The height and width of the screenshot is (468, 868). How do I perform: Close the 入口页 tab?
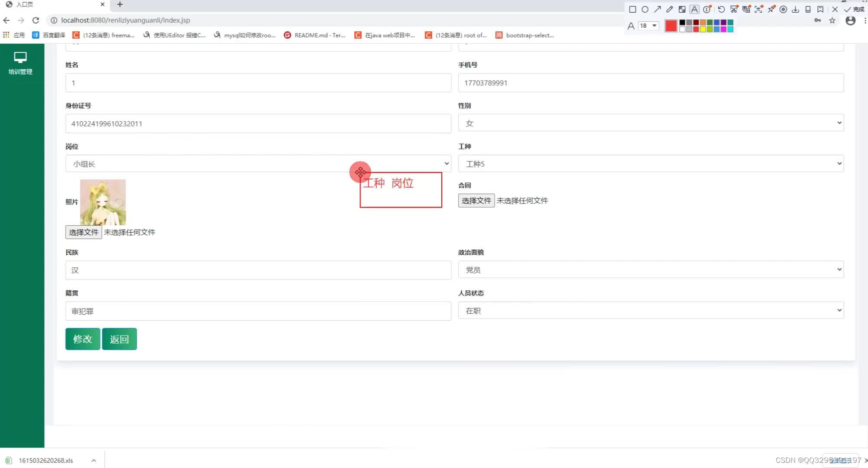pos(102,4)
